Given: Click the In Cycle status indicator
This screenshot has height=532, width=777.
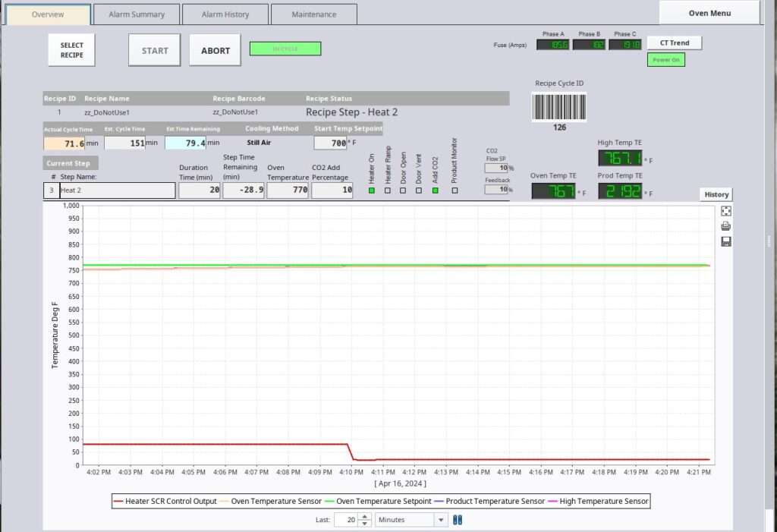Looking at the screenshot, I should pos(285,49).
